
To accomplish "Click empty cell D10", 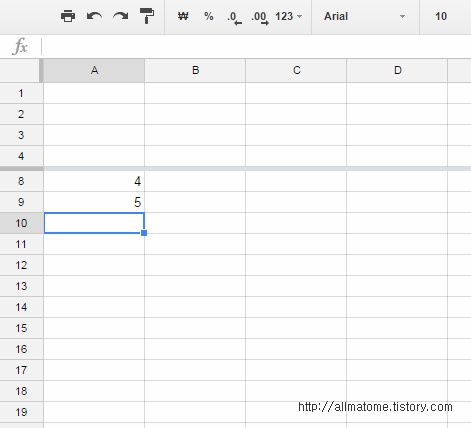I will (x=397, y=223).
